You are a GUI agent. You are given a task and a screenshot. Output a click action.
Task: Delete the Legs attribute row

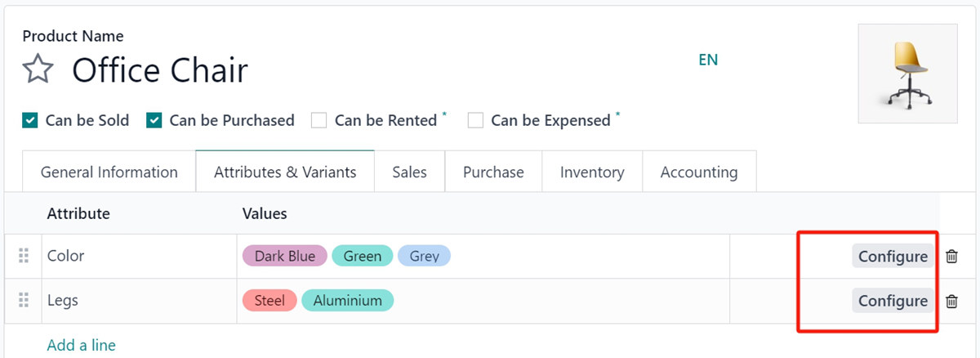951,302
